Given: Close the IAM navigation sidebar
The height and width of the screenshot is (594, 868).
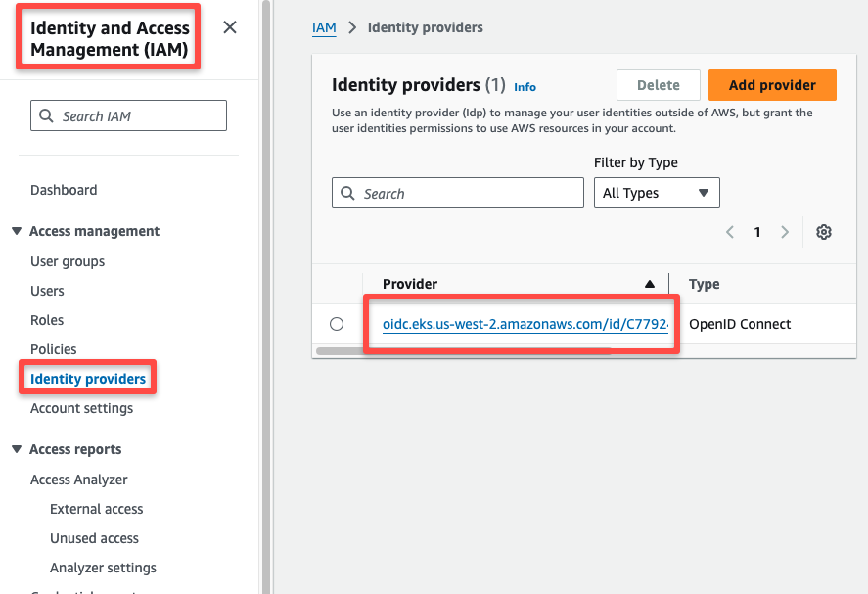Looking at the screenshot, I should tap(229, 27).
